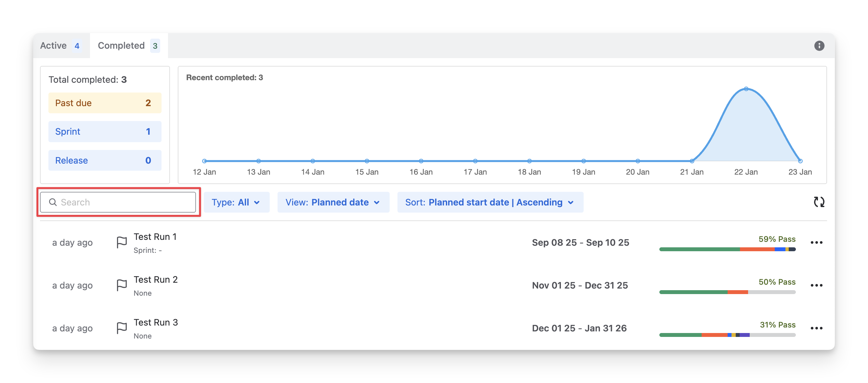Select the Completed tab
Screen dimensions: 868x383
pos(128,46)
